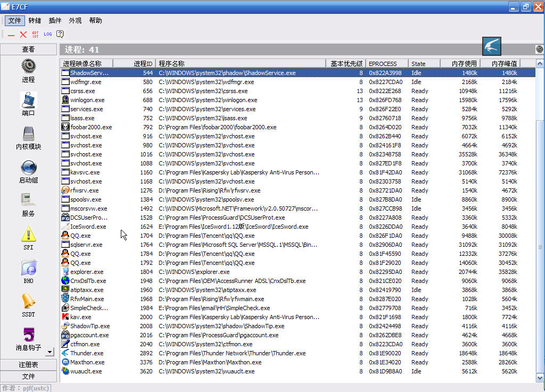Select the spoolsv.exe process row
This screenshot has height=392, width=545.
pos(298,199)
